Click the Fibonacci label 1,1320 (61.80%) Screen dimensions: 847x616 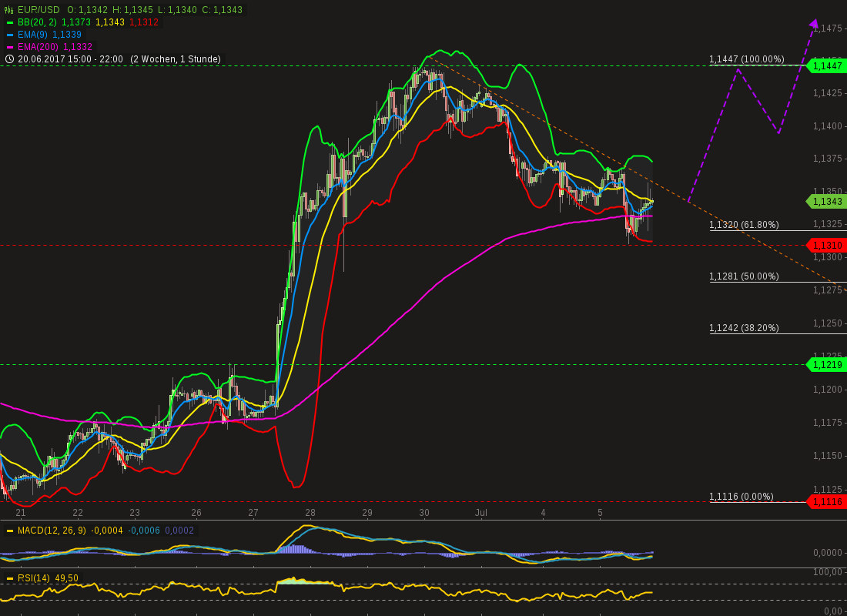click(x=744, y=224)
